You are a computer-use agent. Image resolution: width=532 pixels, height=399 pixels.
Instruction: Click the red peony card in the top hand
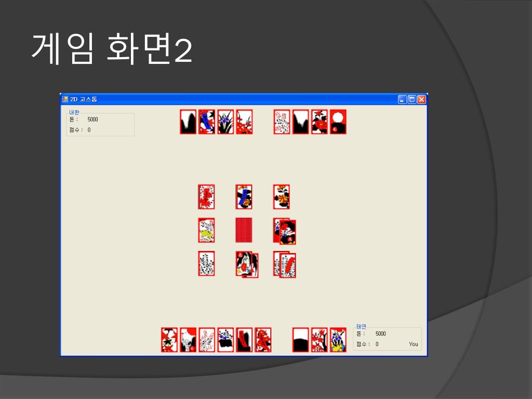(320, 122)
